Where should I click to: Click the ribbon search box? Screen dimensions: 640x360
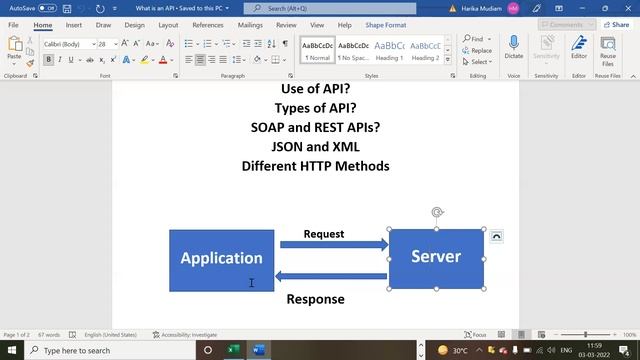tap(330, 8)
